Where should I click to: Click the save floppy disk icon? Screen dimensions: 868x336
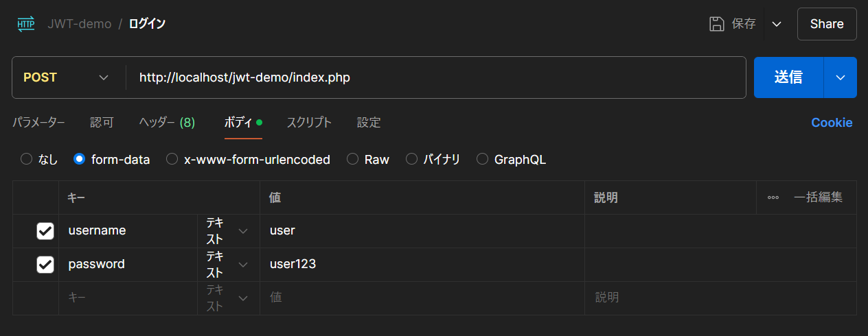(717, 24)
